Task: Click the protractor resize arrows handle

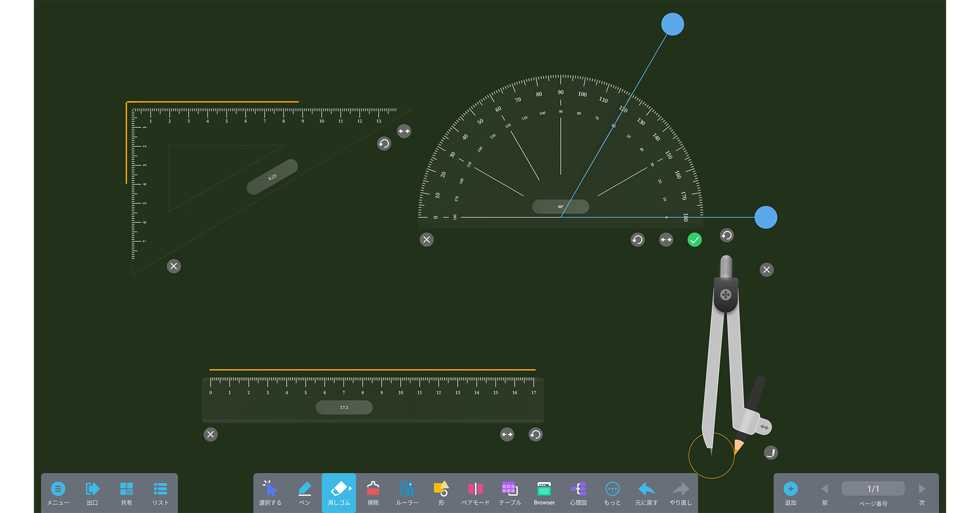Action: tap(666, 240)
